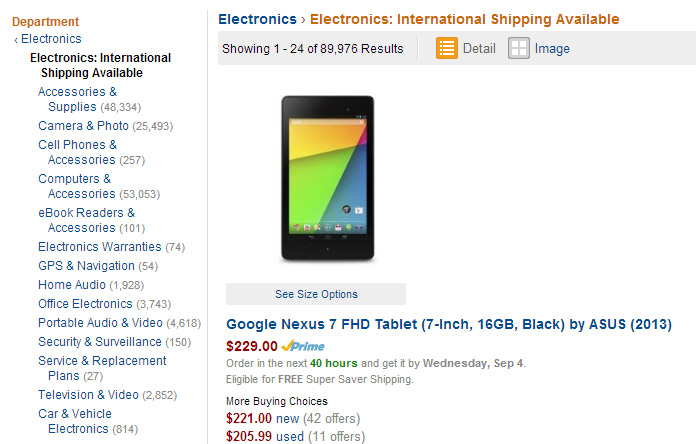
Task: Go back to Electronics department chevron
Action: 16,40
